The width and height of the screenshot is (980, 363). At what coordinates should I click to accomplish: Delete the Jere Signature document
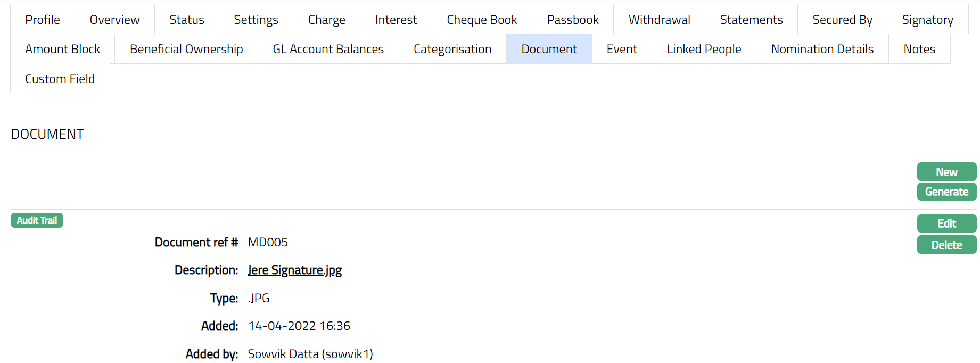click(x=946, y=245)
